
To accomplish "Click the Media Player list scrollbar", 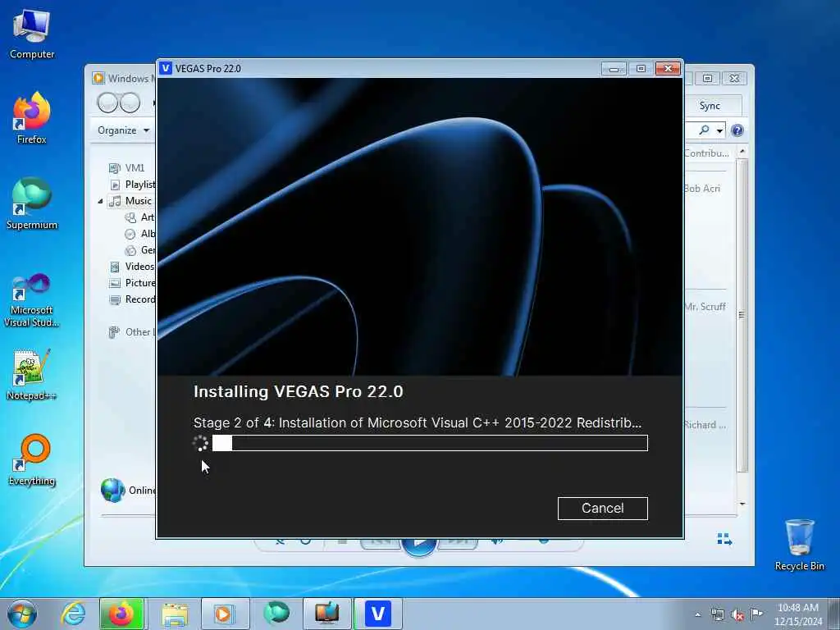I will [742, 315].
